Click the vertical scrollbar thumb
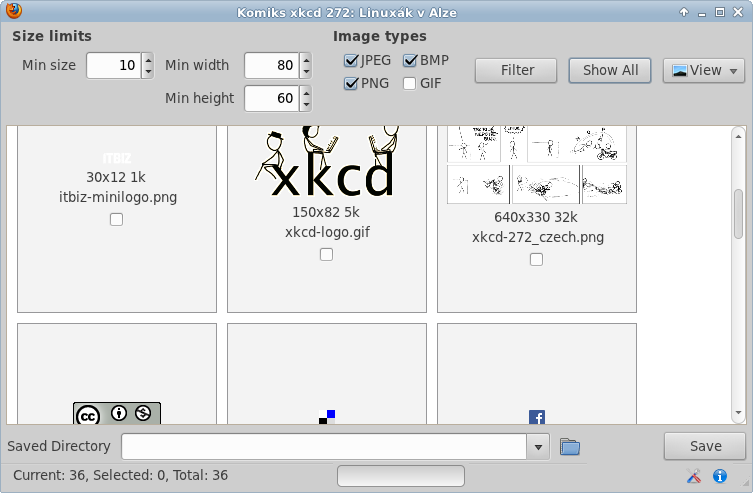The width and height of the screenshot is (753, 493). [x=739, y=214]
